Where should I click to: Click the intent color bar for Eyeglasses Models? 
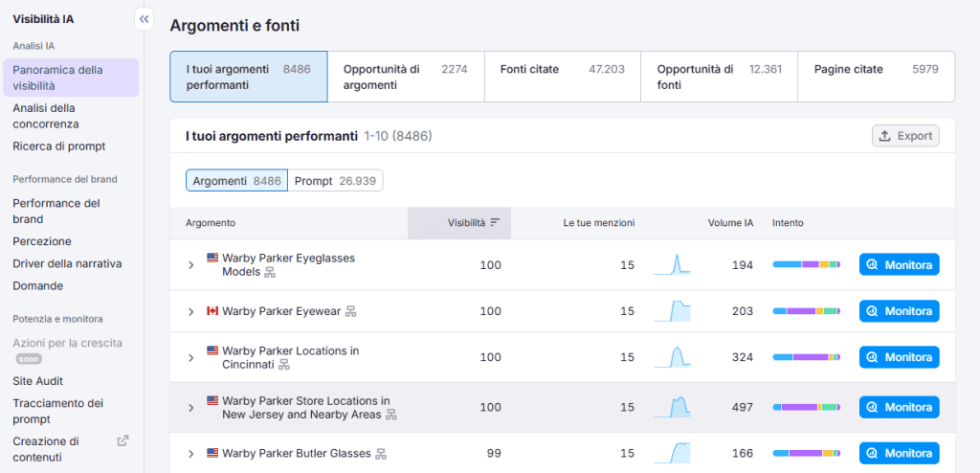click(x=807, y=264)
